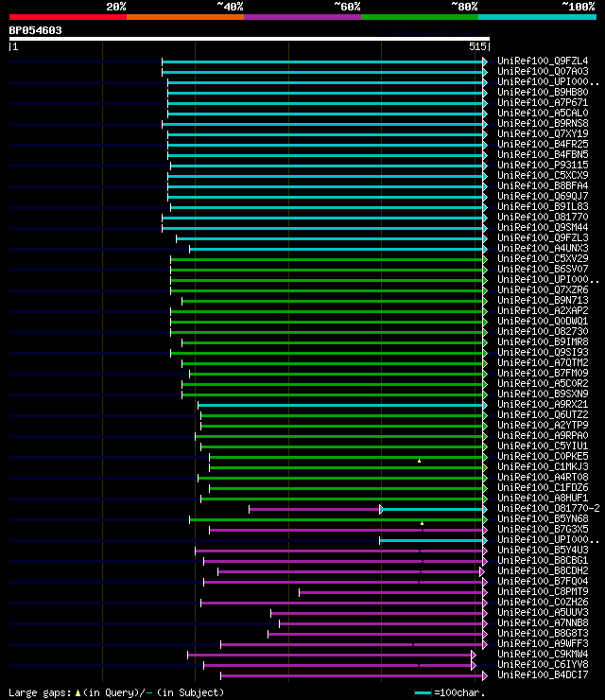Click the UniRef100_Q7XY19 label
This screenshot has width=605, height=700.
tap(543, 133)
